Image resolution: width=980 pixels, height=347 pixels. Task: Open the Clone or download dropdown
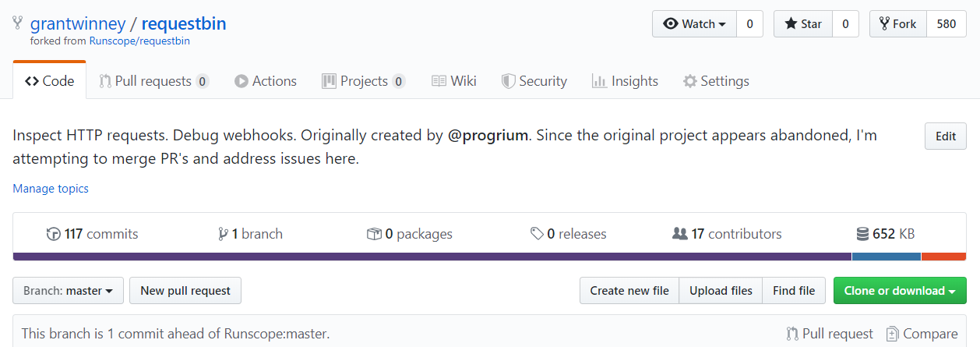point(900,291)
